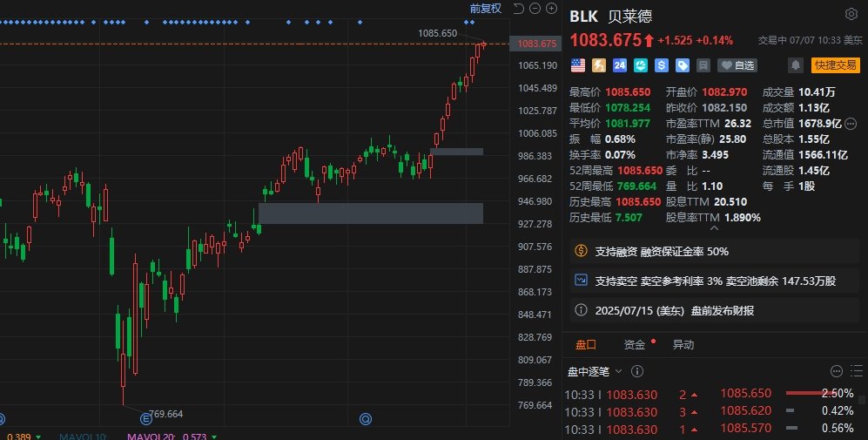
Task: Open ellipsis more options in tick panel
Action: coord(837,371)
